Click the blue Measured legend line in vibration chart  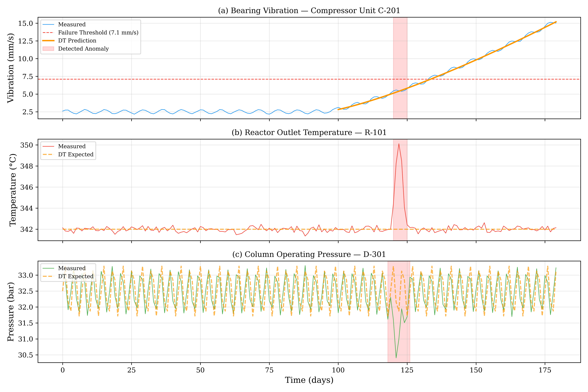pyautogui.click(x=48, y=25)
